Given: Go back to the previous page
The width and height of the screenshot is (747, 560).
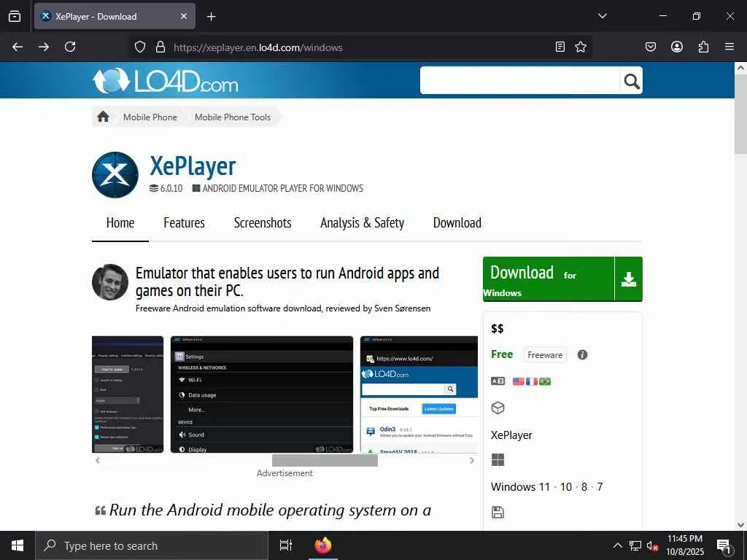Looking at the screenshot, I should point(18,47).
